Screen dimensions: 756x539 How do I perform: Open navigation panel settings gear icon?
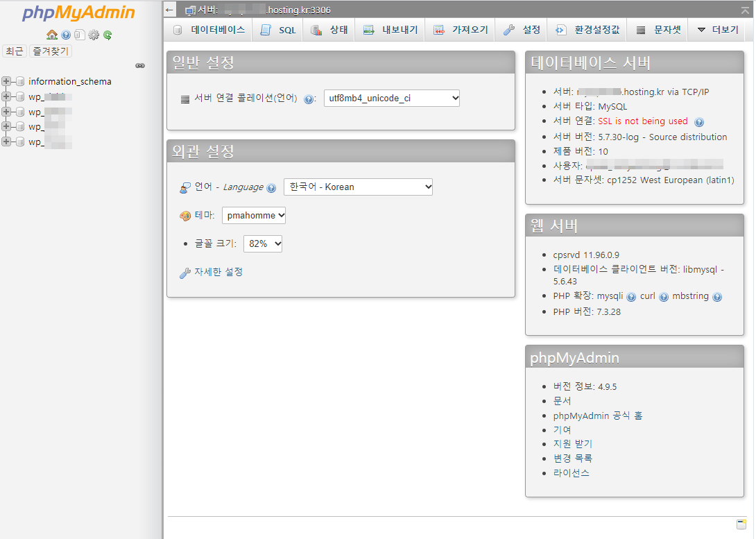[x=94, y=35]
